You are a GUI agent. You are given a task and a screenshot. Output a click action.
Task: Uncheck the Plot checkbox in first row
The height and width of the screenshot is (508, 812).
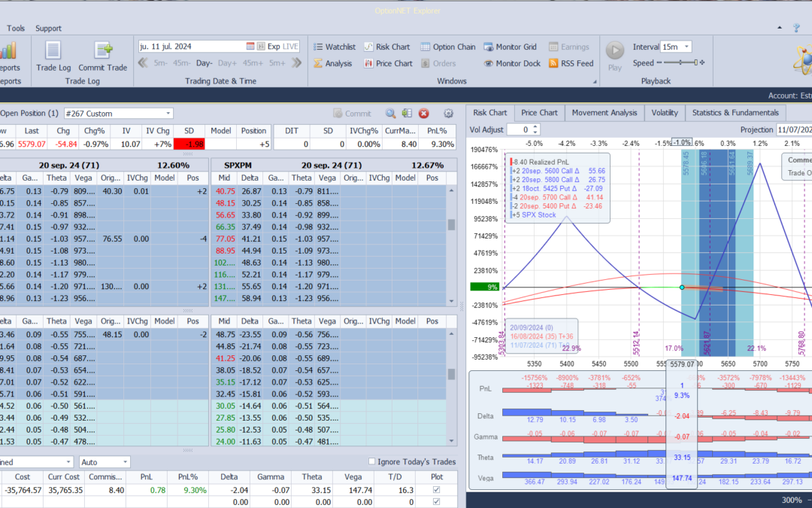pyautogui.click(x=438, y=491)
